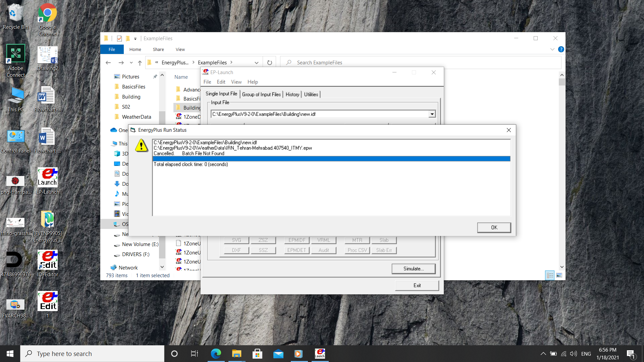Viewport: 644px width, 362px height.
Task: Open the IDFEditor desktop shortcut
Action: coord(47,263)
